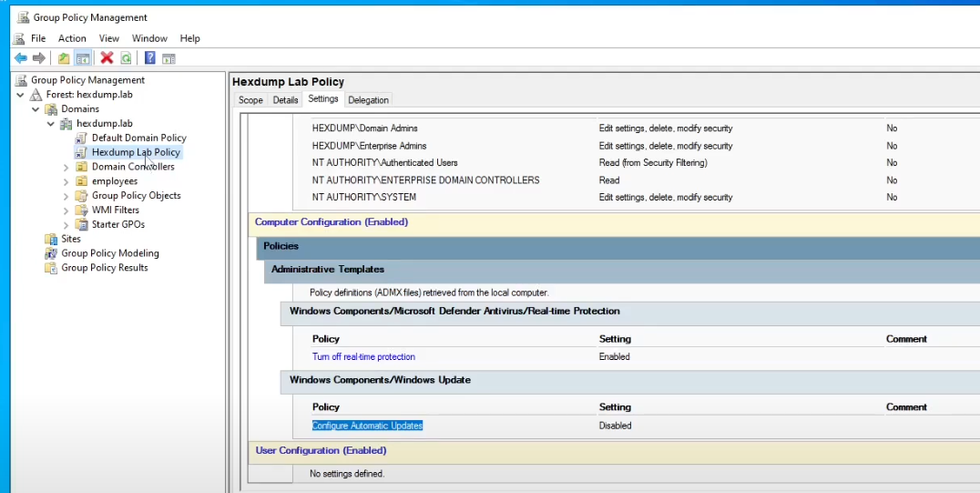Expand the Group Policy Objects folder
This screenshot has width=980, height=493.
66,196
